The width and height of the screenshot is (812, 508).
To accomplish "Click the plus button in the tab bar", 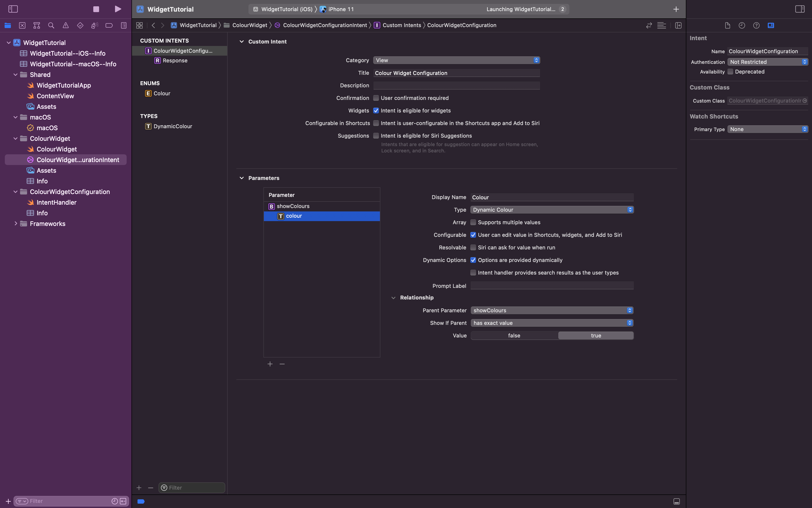I will 676,9.
